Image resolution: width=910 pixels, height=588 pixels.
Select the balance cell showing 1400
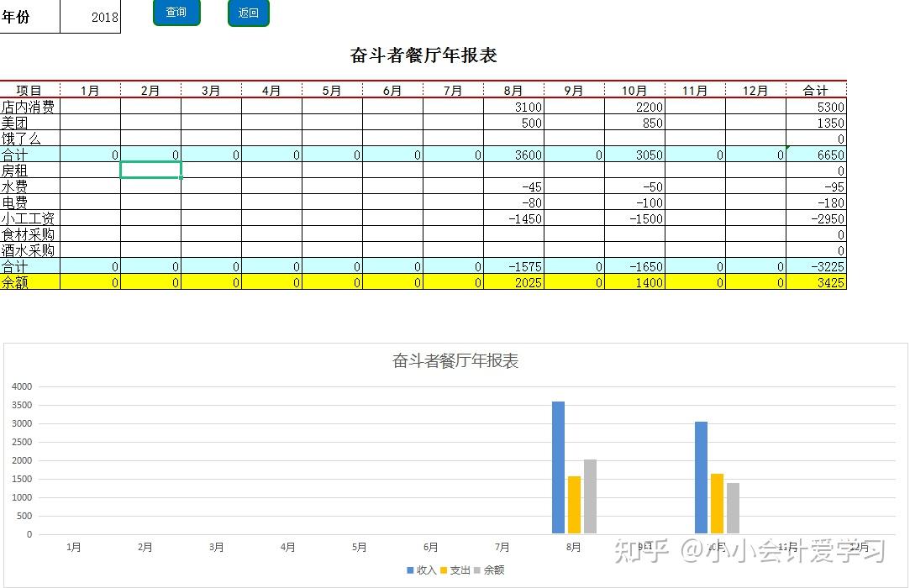point(634,282)
